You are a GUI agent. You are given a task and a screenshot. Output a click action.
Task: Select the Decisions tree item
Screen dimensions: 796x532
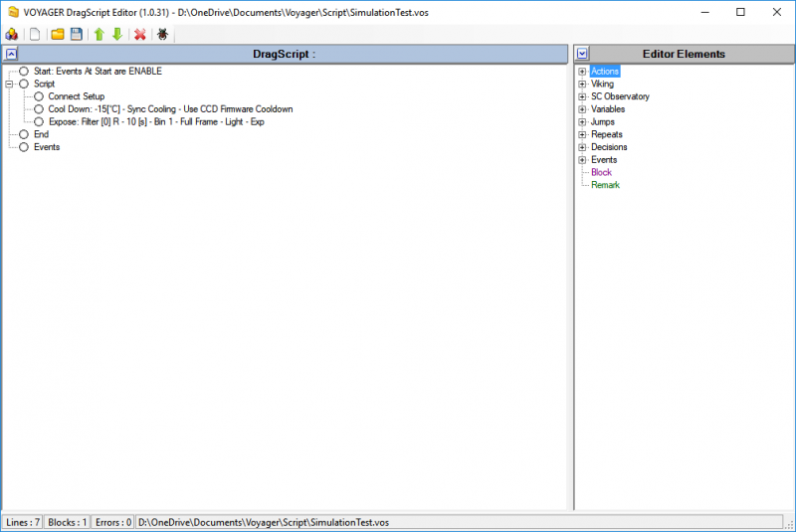point(609,147)
